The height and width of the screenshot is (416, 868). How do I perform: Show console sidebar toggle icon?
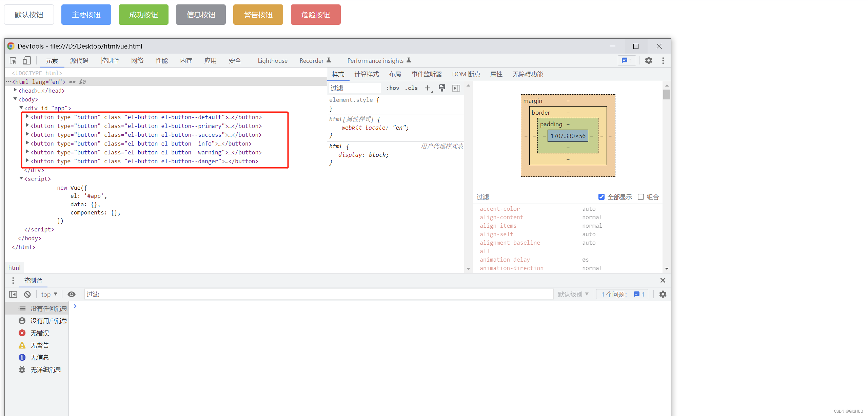click(x=13, y=294)
